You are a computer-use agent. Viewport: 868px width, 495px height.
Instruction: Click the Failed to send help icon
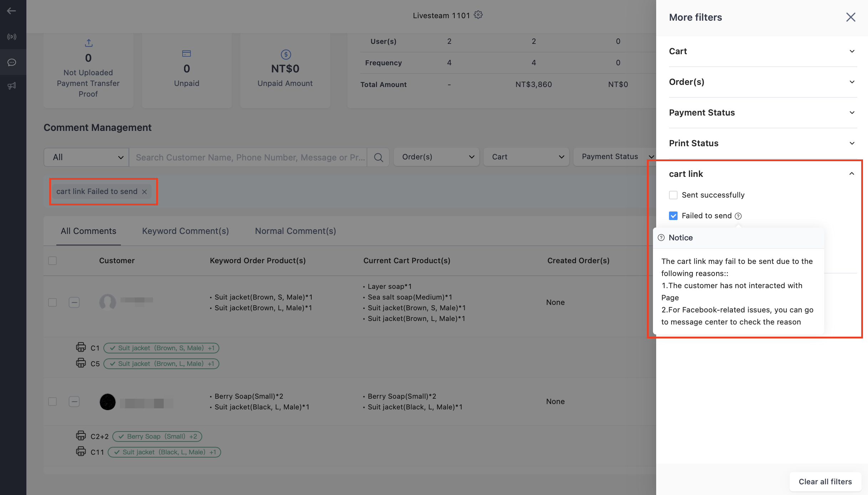pos(738,216)
